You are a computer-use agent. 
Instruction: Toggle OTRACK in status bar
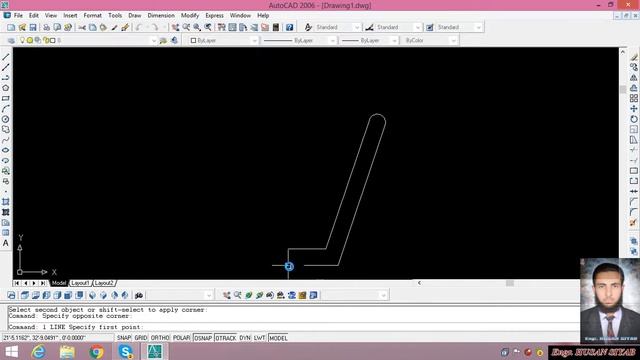(226, 338)
